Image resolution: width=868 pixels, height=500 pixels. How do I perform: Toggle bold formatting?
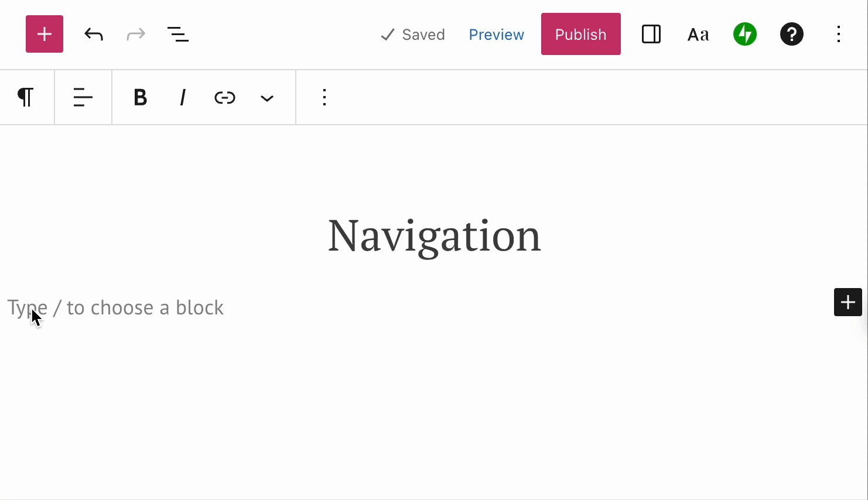140,97
